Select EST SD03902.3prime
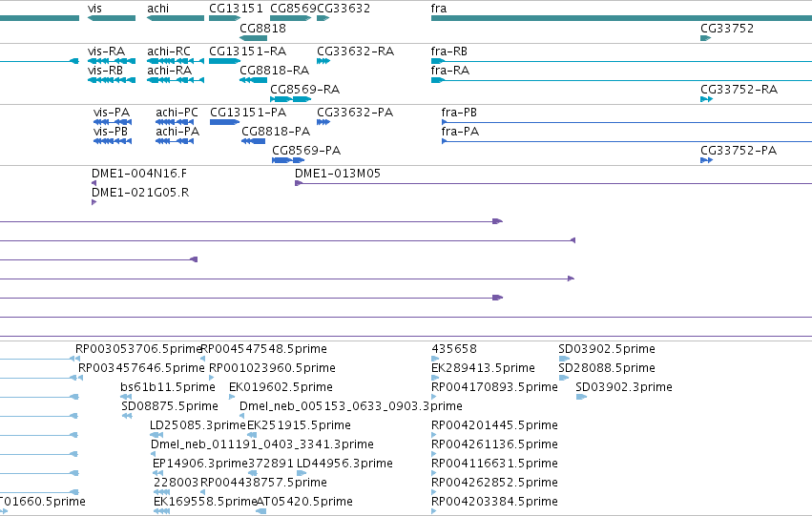The image size is (812, 516). point(581,397)
